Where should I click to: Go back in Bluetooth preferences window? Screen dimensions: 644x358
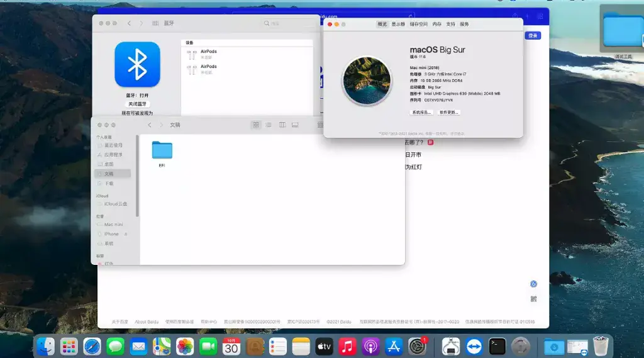pos(130,23)
